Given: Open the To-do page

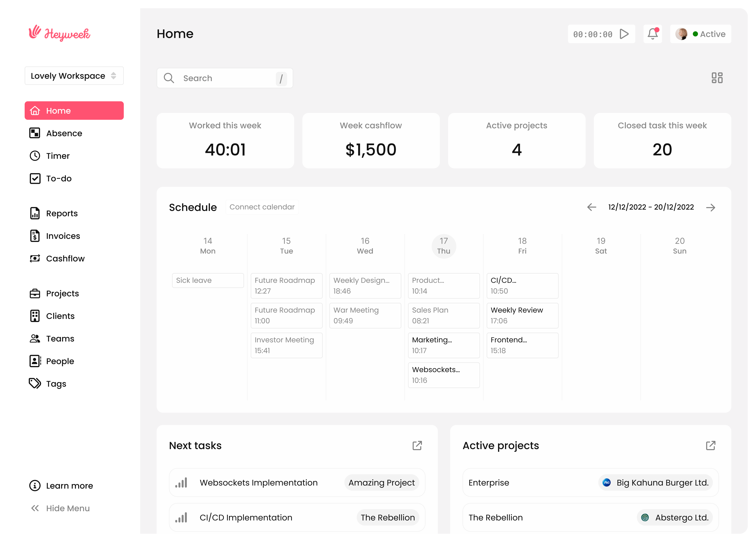Looking at the screenshot, I should tap(59, 179).
